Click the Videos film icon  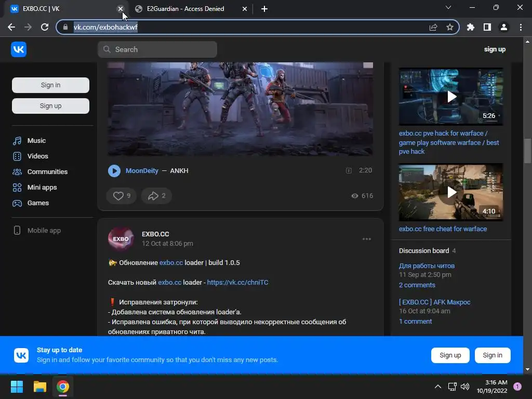17,156
